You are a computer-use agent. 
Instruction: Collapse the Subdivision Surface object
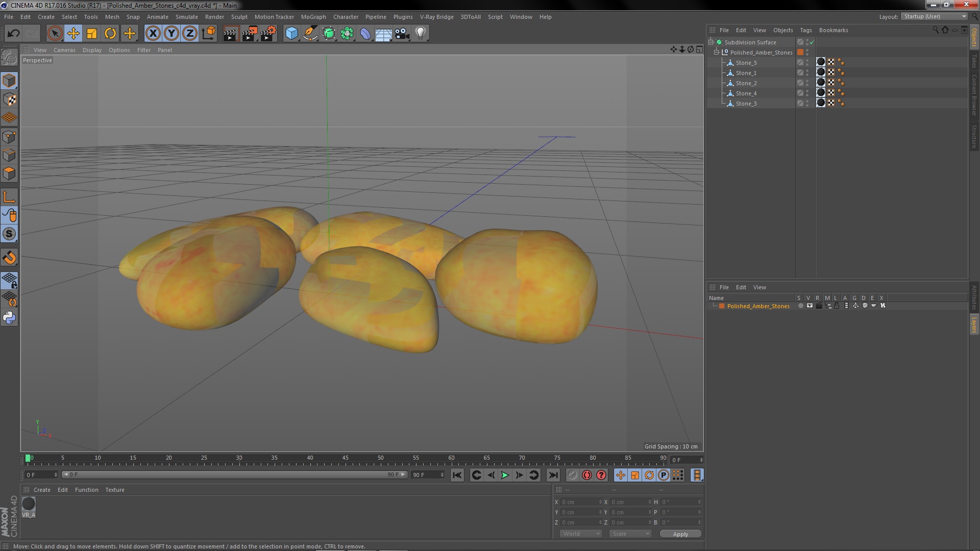(x=710, y=42)
